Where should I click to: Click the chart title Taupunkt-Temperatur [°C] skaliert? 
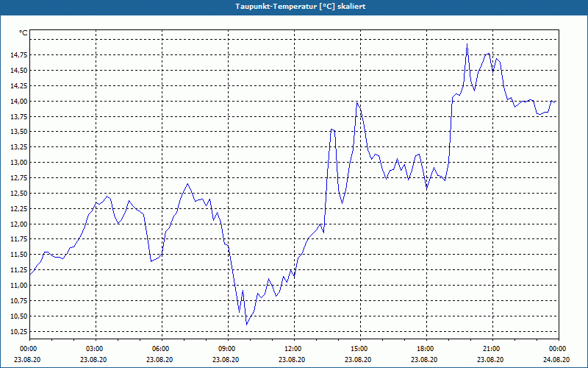pos(301,7)
